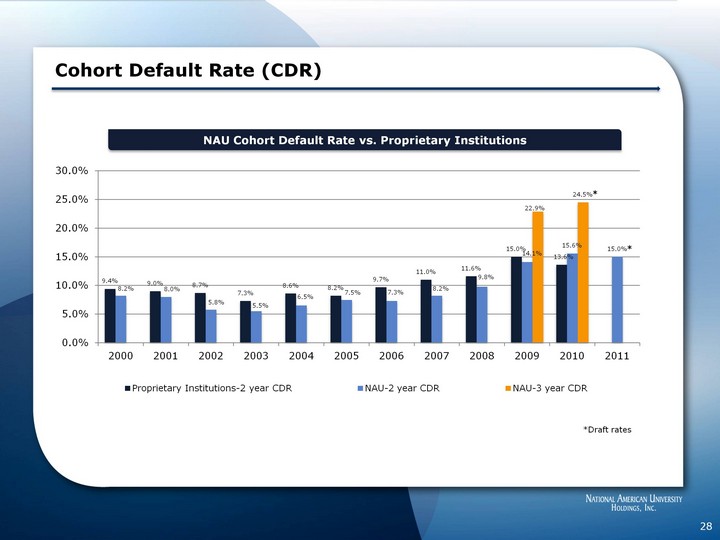Click the x-axis year 2007
Screen dimensions: 720x540
click(x=436, y=356)
